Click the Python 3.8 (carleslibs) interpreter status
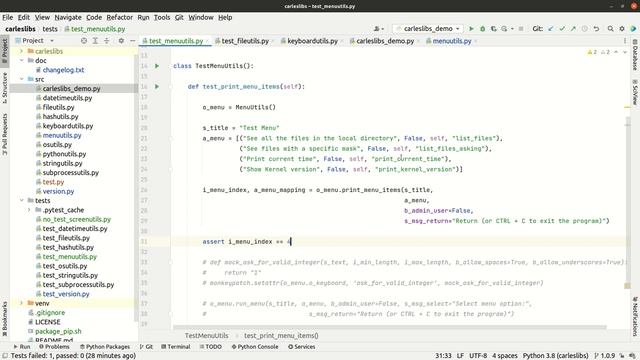Image resolution: width=640 pixels, height=360 pixels. (556, 356)
